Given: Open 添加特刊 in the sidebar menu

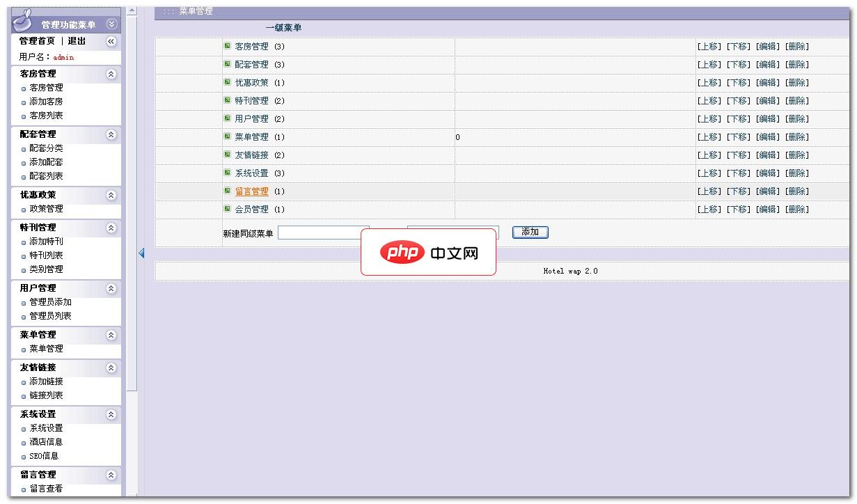Looking at the screenshot, I should click(x=46, y=242).
